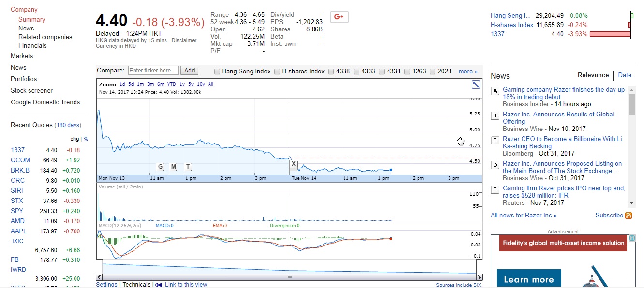Click in compare ticker input field
This screenshot has height=288, width=644.
[153, 71]
